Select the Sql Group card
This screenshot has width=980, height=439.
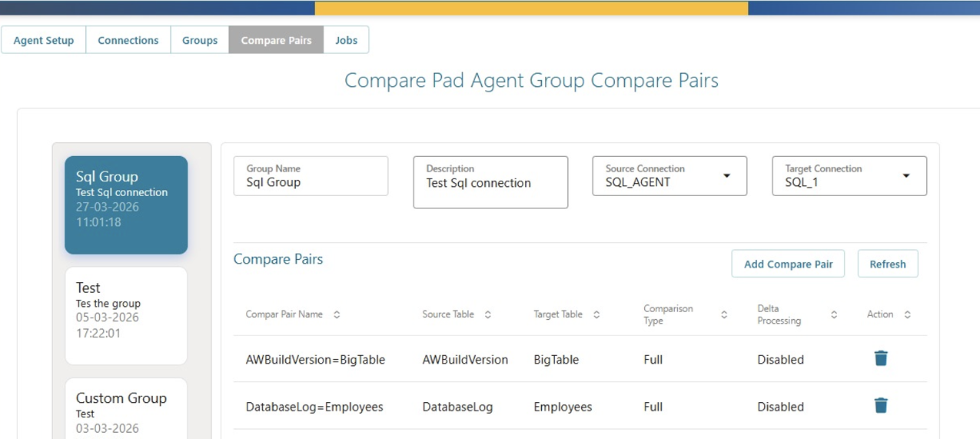[126, 205]
